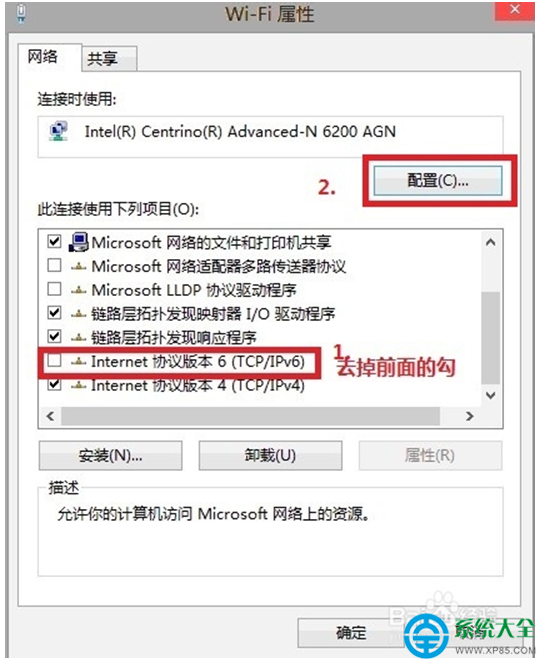Open the 配置(C)... adapter configuration button

(438, 181)
